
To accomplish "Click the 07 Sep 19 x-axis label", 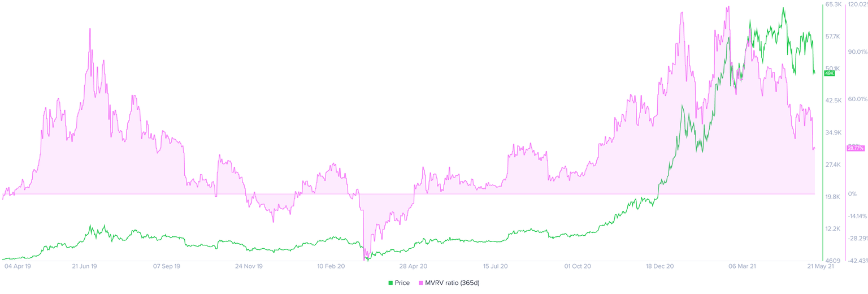I will (167, 265).
